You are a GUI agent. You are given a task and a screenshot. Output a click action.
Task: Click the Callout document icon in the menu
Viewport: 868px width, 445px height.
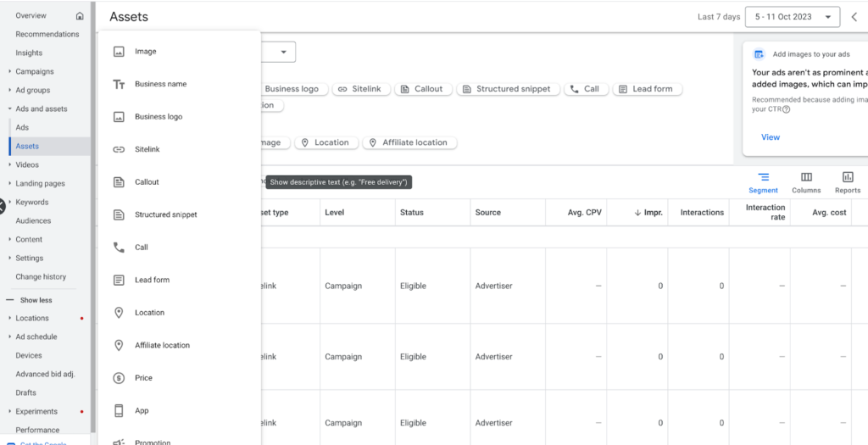pos(119,182)
